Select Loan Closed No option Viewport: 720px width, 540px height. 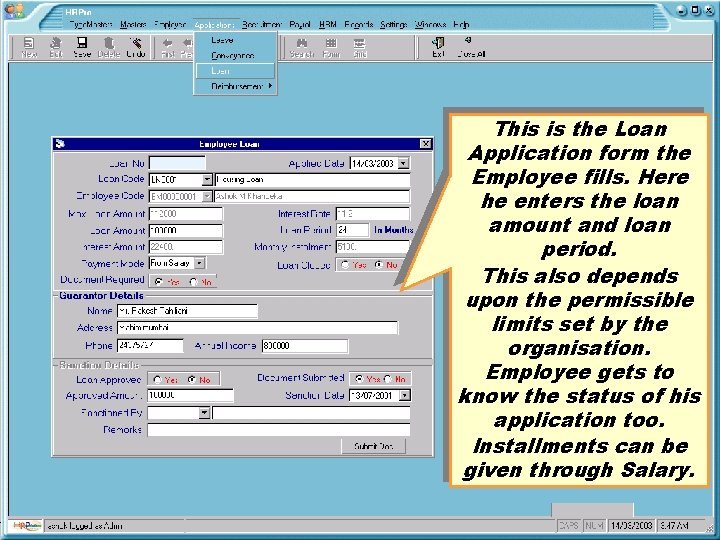(x=379, y=264)
